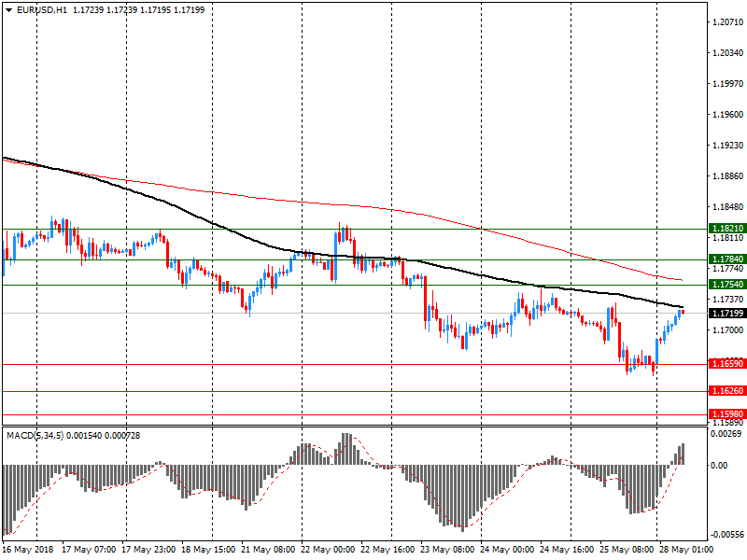Viewport: 747px width, 560px height.
Task: Click the MACD scale value 0.00269
Action: [726, 434]
